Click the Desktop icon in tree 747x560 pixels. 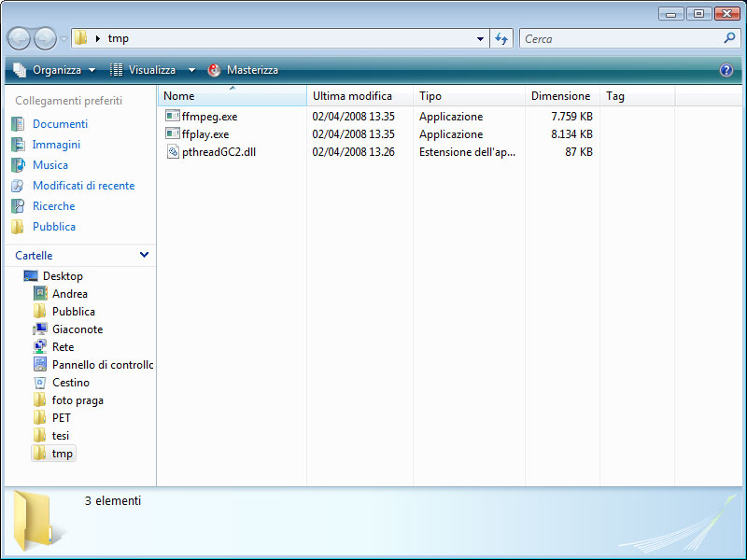coord(31,275)
